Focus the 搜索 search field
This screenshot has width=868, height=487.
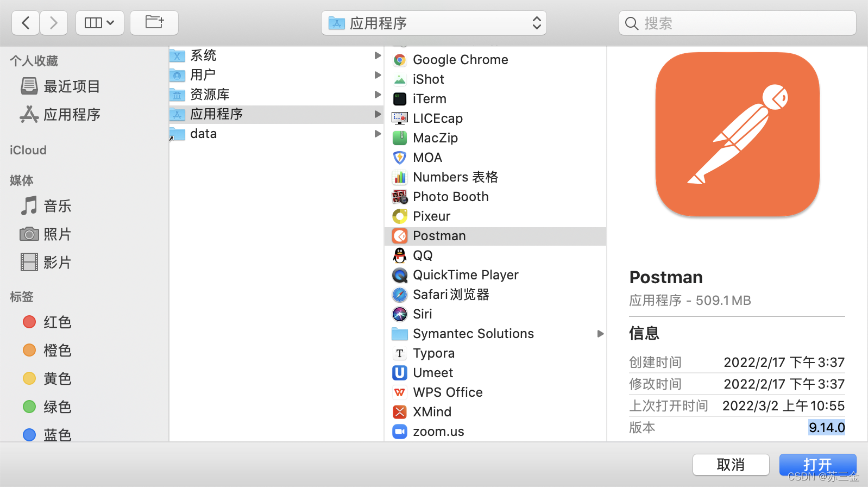point(737,23)
